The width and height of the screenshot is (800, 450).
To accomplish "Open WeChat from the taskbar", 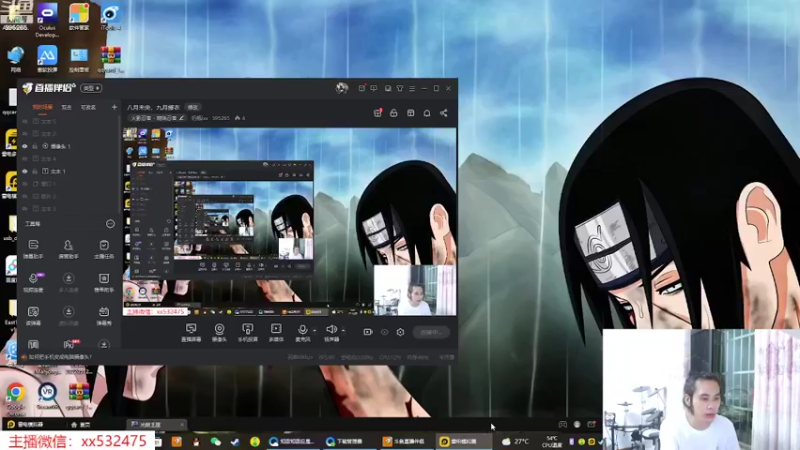I will [215, 441].
